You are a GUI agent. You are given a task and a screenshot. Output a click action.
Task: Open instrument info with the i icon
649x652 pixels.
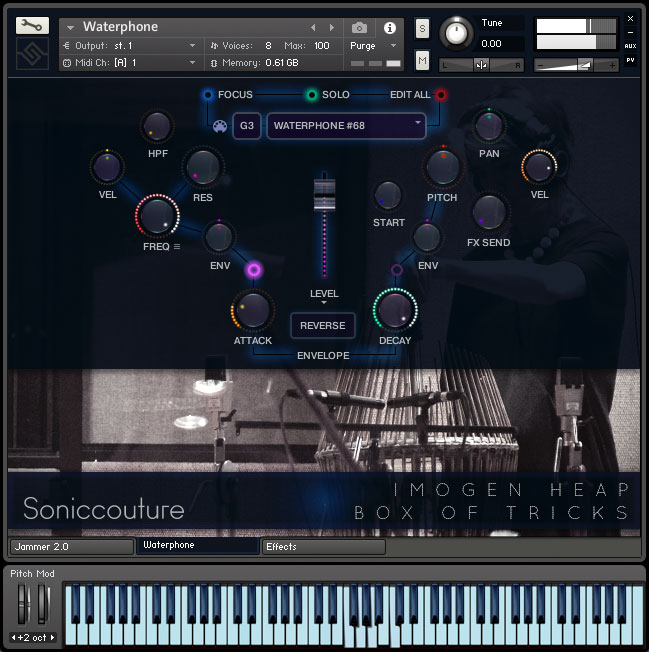(x=390, y=28)
